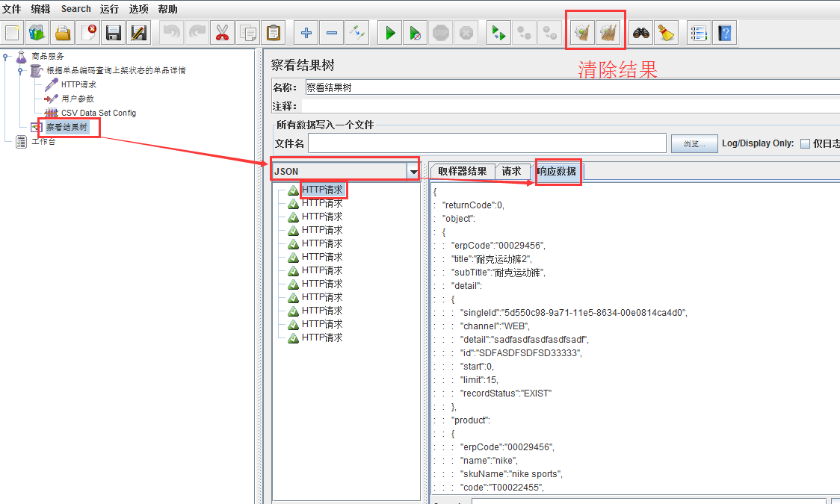Click the Save test plan floppy icon
The image size is (840, 504).
coord(113,33)
